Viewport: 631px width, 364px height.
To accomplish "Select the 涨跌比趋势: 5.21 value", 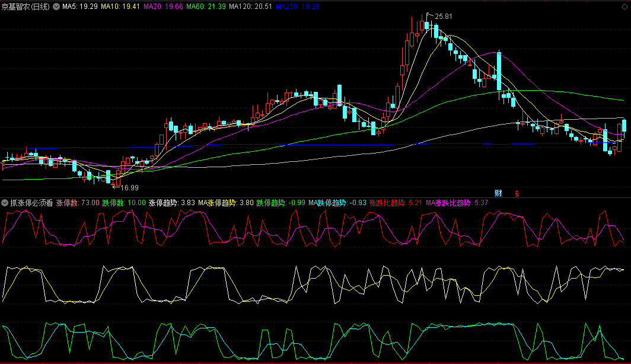I will (x=396, y=203).
